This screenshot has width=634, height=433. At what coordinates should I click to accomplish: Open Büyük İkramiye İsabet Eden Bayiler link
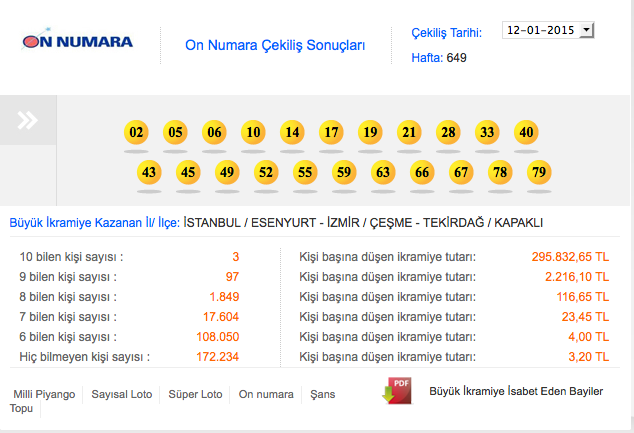click(516, 391)
